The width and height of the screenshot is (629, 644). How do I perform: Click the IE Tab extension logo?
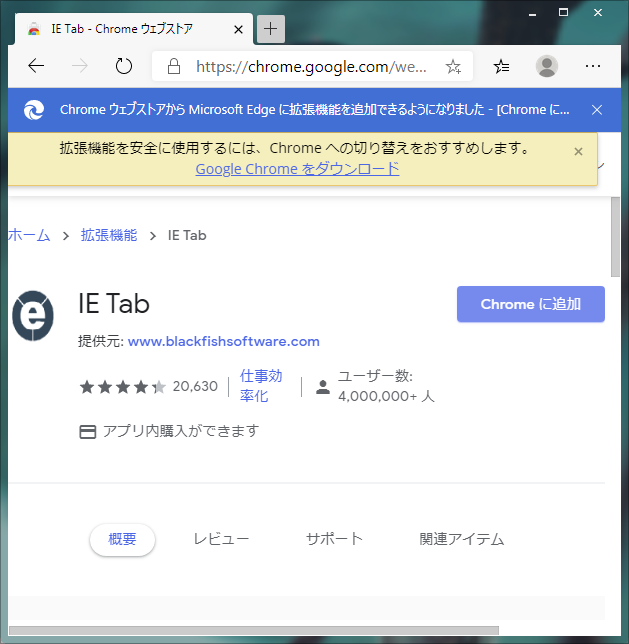coord(33,315)
